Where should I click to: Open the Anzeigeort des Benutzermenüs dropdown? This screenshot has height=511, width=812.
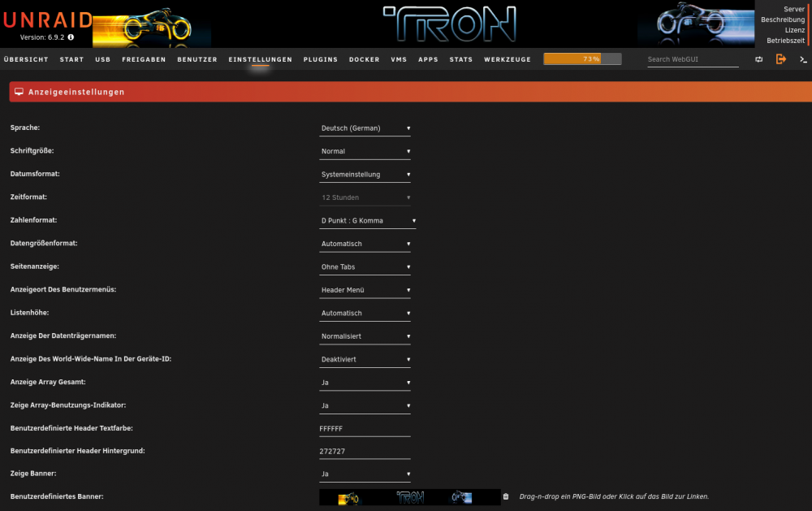point(365,290)
